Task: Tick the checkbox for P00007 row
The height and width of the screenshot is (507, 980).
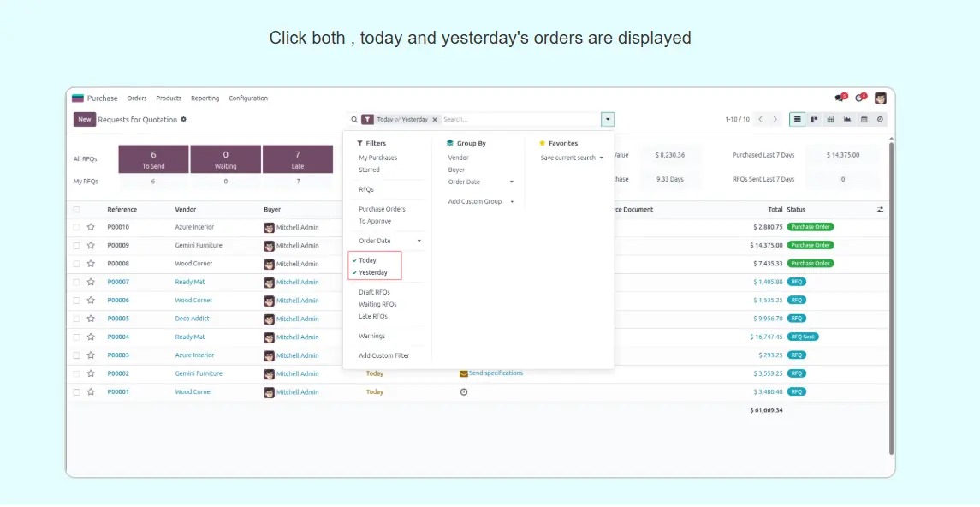Action: [x=77, y=282]
